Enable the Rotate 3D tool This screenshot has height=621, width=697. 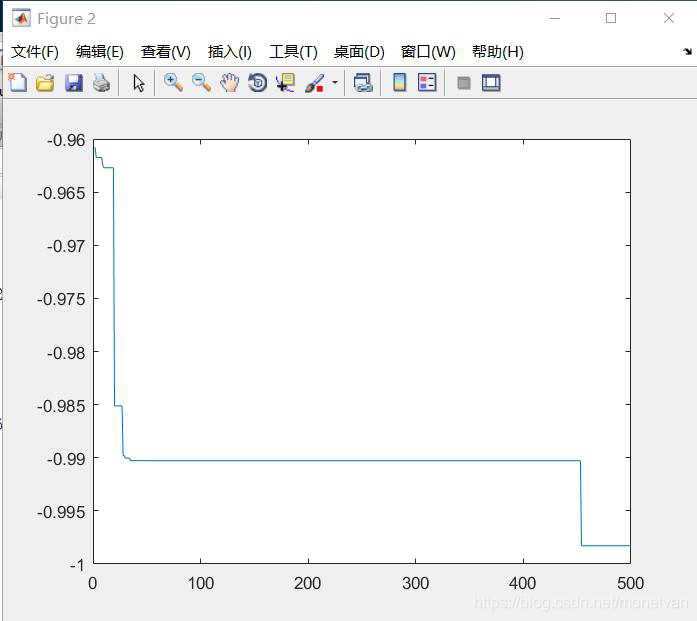(x=257, y=83)
